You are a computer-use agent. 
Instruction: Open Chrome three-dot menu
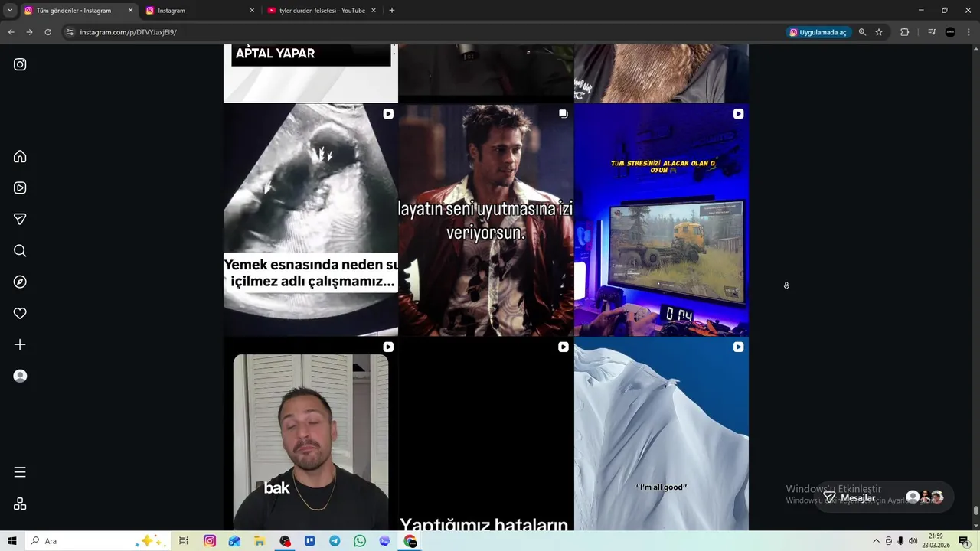tap(968, 32)
